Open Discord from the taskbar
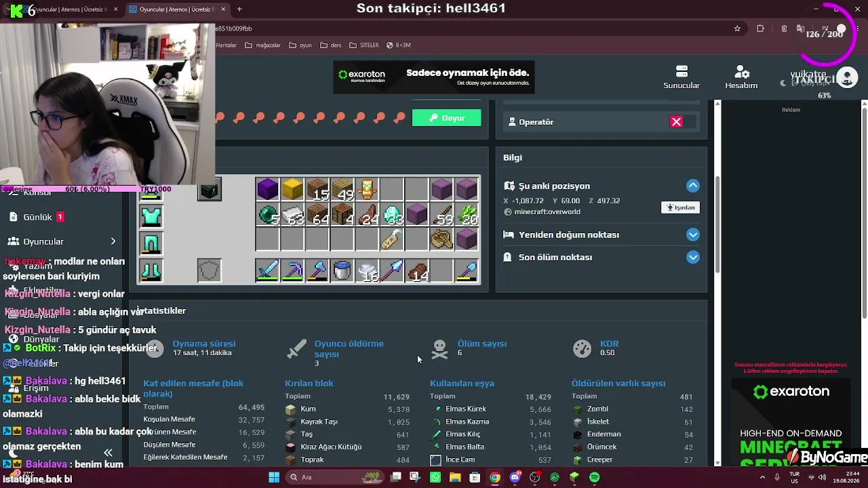Screen dimensions: 868x488 (515, 477)
